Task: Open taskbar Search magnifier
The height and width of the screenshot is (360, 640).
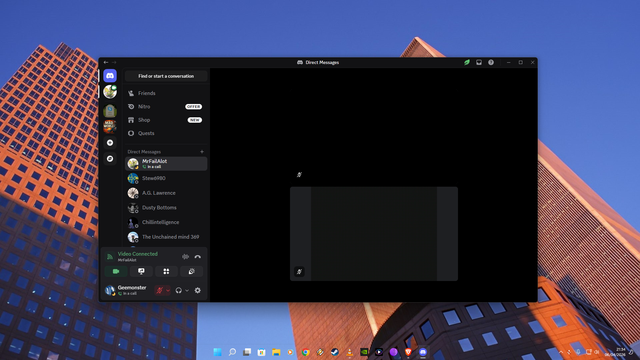Action: point(232,352)
